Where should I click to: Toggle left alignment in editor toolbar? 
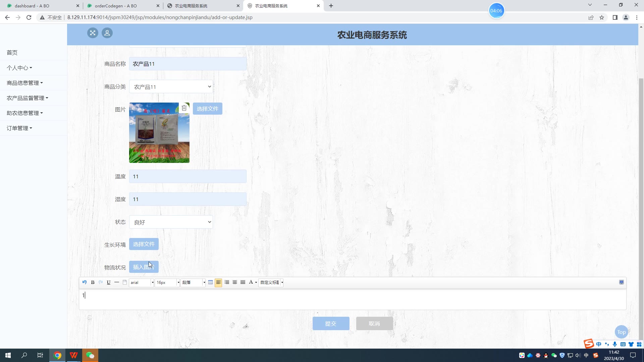pyautogui.click(x=218, y=282)
